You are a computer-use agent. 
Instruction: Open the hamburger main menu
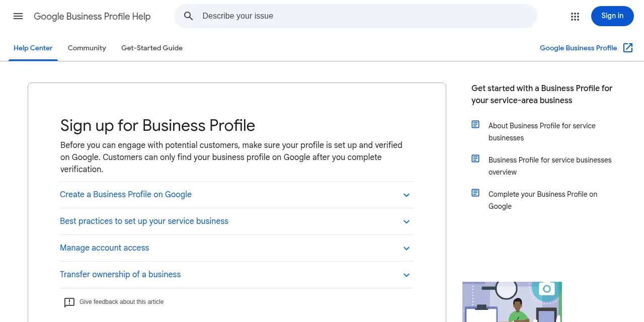pos(18,16)
